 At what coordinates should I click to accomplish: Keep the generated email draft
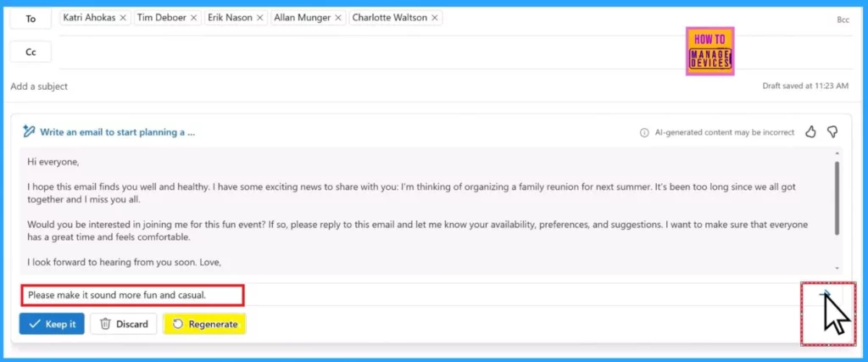click(x=52, y=324)
